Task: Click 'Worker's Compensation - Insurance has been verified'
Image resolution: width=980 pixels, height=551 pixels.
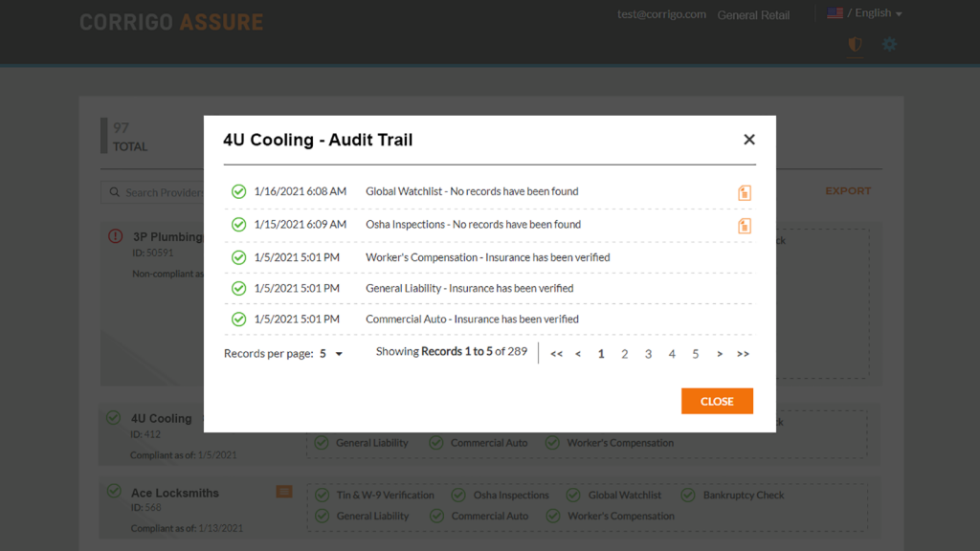Action: coord(487,257)
